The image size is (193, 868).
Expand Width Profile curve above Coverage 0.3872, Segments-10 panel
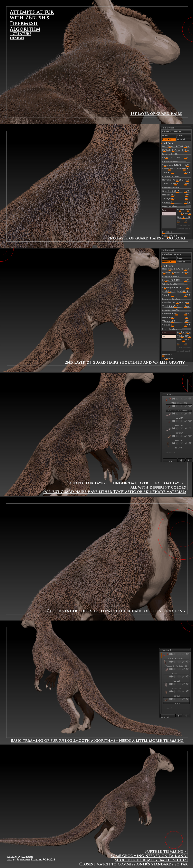(x=176, y=162)
